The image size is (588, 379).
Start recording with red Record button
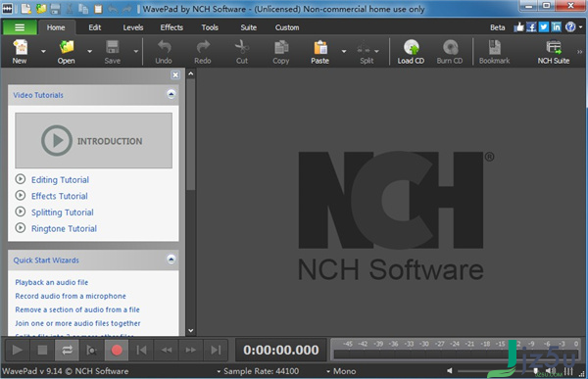click(x=117, y=351)
